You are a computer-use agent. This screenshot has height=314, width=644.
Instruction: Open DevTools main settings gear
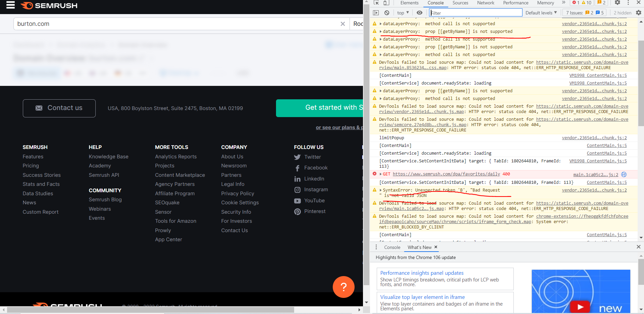(617, 3)
